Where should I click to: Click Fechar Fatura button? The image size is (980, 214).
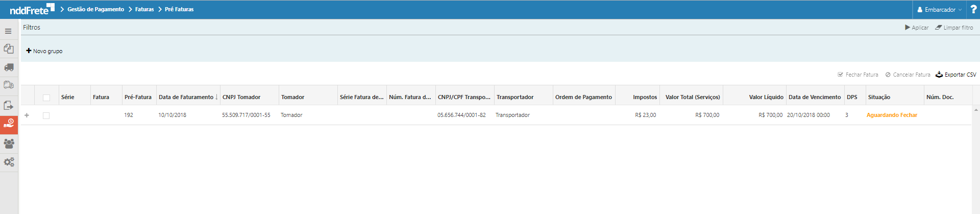tap(858, 75)
